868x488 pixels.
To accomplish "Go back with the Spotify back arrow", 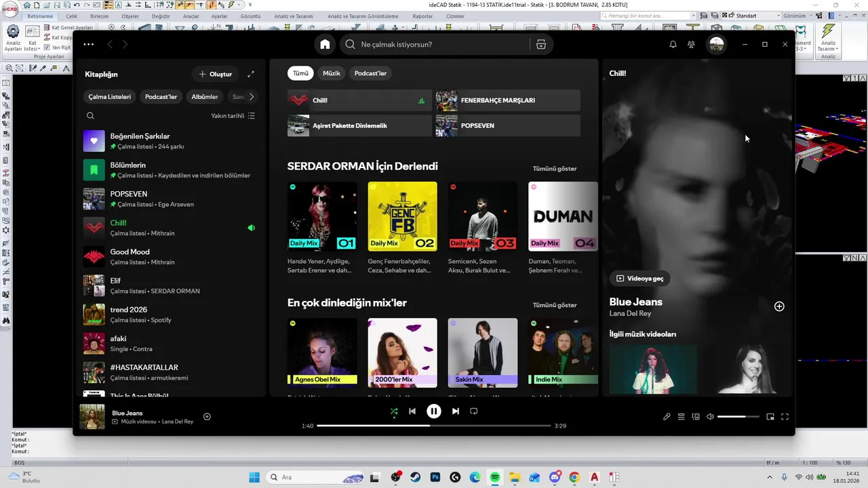I will (x=110, y=44).
